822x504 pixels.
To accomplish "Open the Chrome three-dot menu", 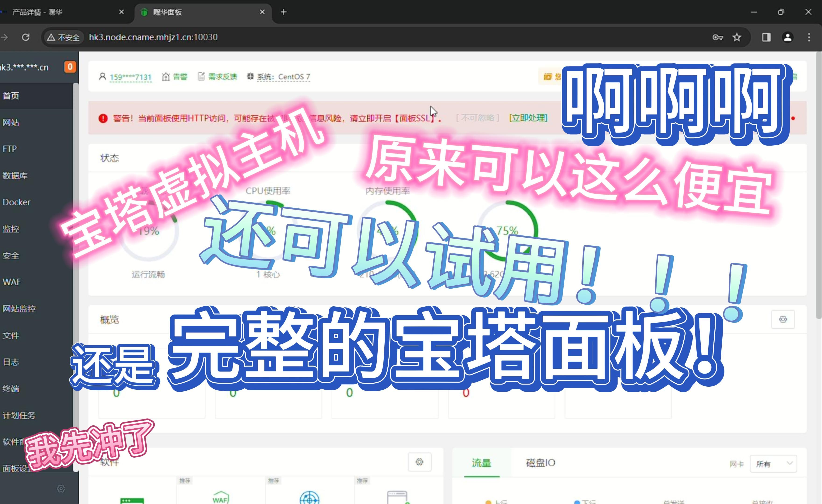I will (x=809, y=37).
